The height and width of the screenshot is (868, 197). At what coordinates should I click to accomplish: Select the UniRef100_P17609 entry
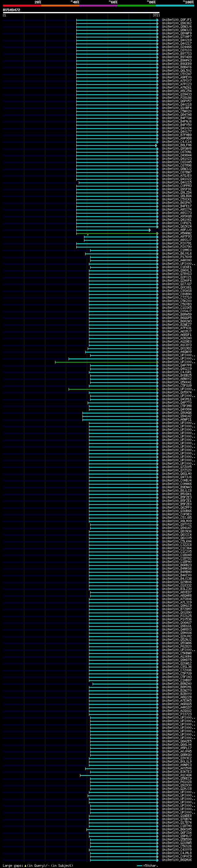[x=176, y=257]
